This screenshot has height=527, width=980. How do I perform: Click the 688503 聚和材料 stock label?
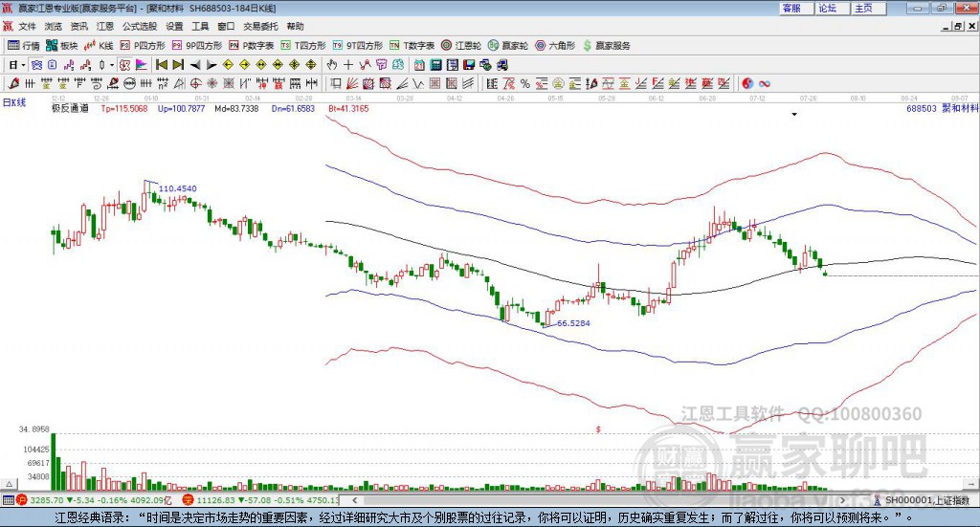click(942, 109)
